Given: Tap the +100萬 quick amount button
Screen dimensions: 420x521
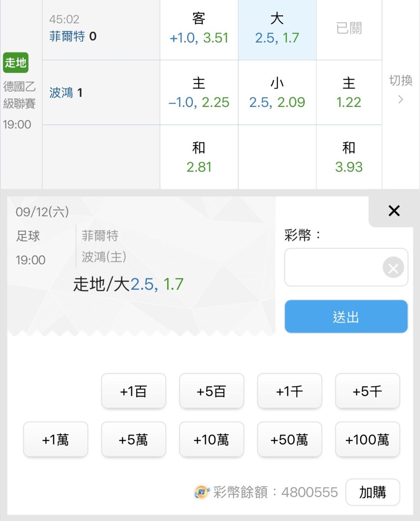Looking at the screenshot, I should [367, 439].
